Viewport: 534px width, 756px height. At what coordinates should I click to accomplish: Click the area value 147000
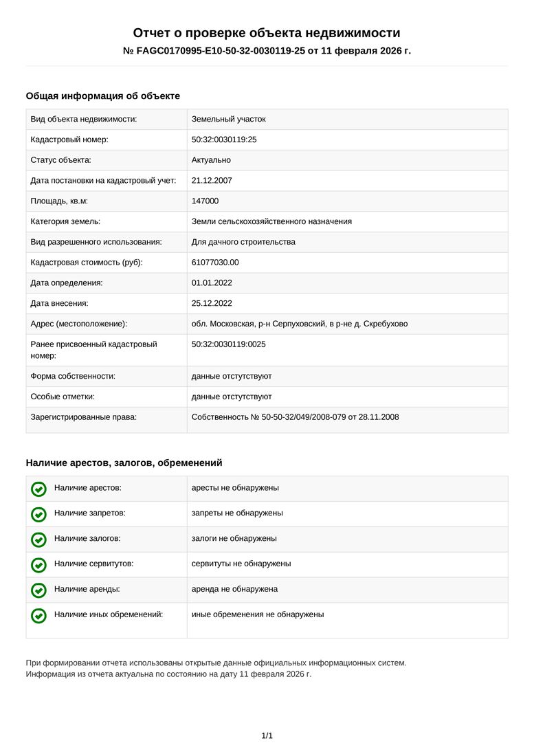(x=205, y=201)
